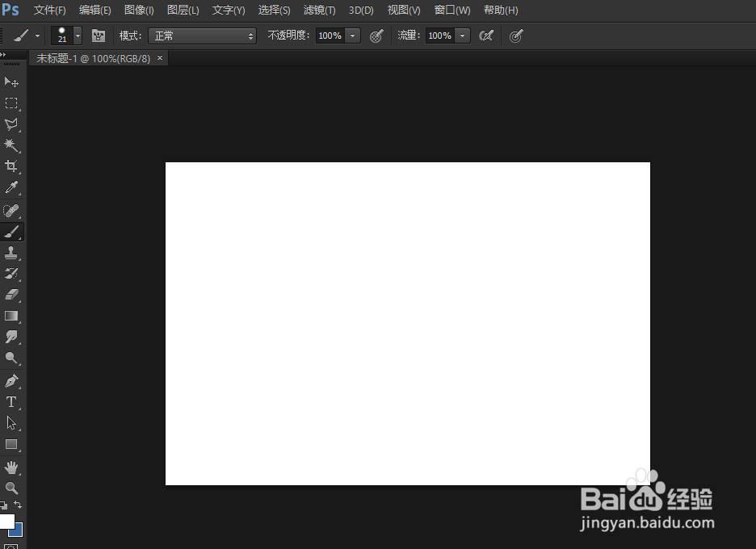The width and height of the screenshot is (756, 549).
Task: Click the blue background color swatch
Action: click(17, 530)
